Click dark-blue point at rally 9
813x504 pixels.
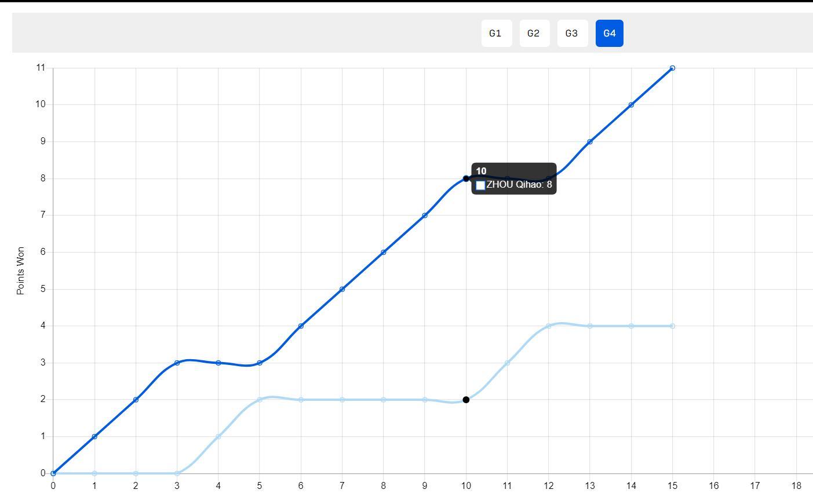pyautogui.click(x=425, y=216)
